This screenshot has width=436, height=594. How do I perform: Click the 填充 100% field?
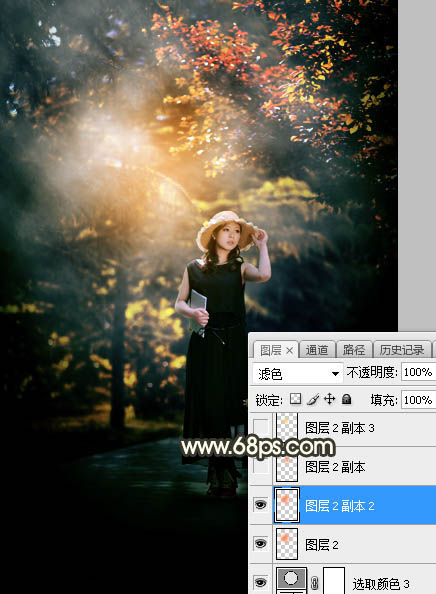(x=418, y=400)
